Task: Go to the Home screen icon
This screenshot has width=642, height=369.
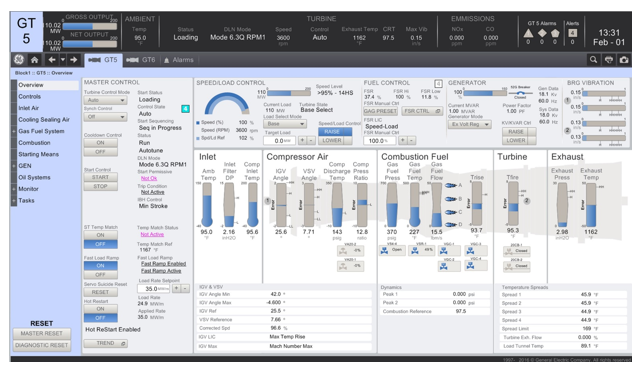Action: (35, 60)
